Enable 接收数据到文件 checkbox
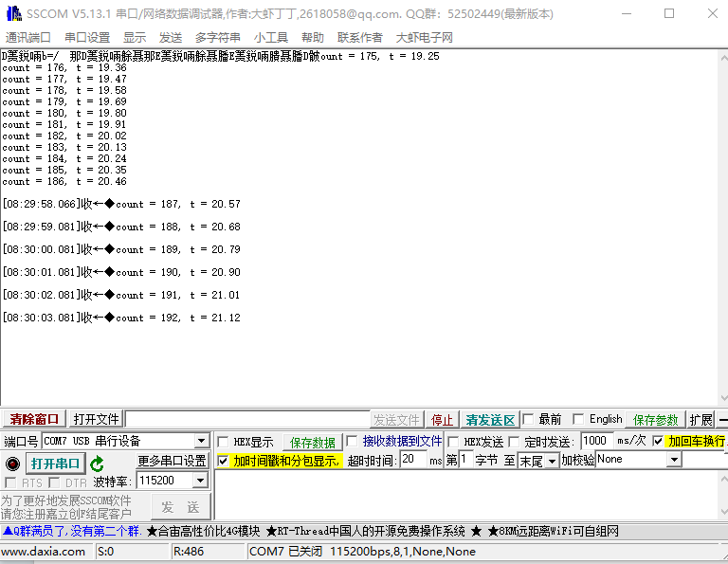This screenshot has width=728, height=564. coord(353,442)
